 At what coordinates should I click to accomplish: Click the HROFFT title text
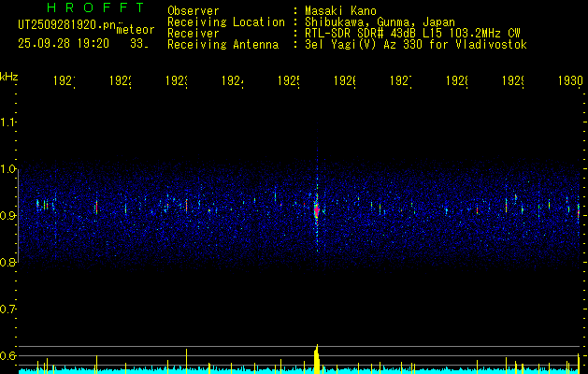[96, 7]
